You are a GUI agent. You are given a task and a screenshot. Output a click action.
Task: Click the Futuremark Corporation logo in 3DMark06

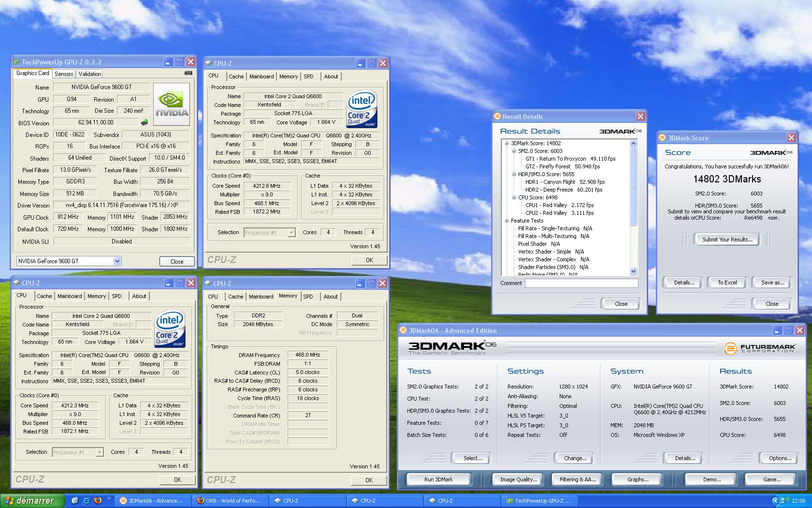click(760, 348)
